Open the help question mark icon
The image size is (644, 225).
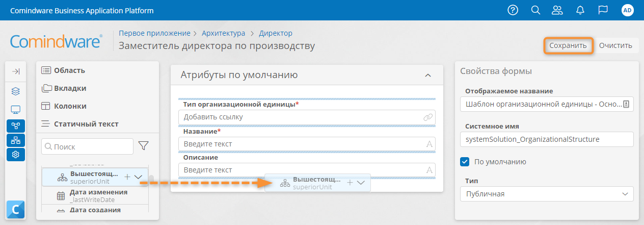pyautogui.click(x=513, y=10)
